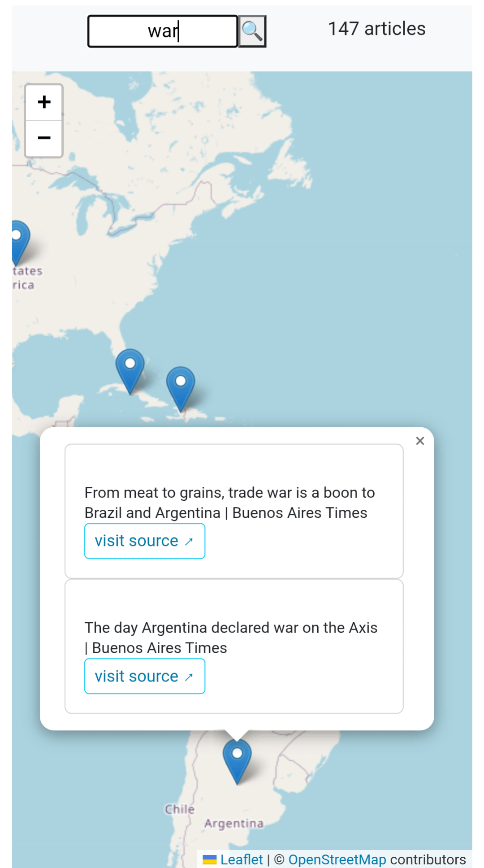Screen dimensions: 484x868
Task: Visit source of Argentina declared war article
Action: point(145,676)
